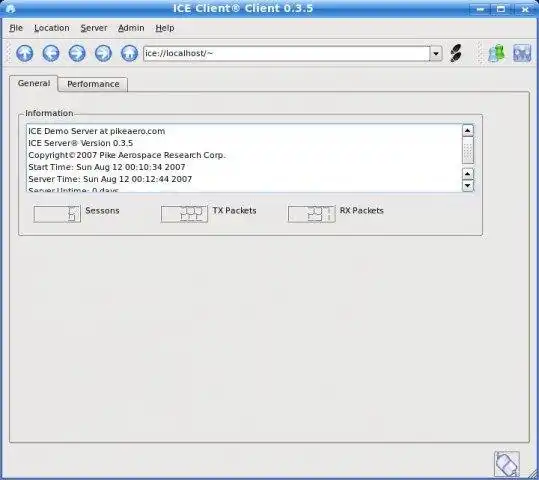Click the "Start Time: Sun Aug 12 00:10:34 2007" line
The image size is (539, 480).
pyautogui.click(x=107, y=167)
